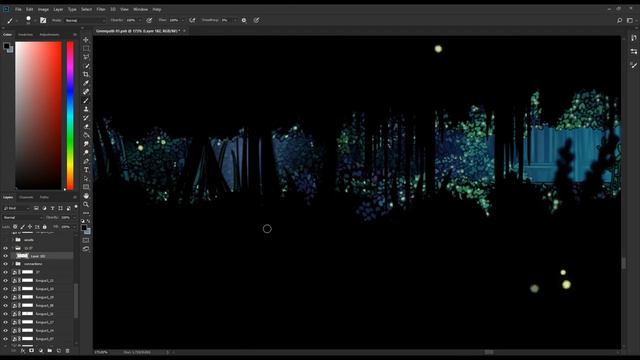Select the Crop tool

pos(86,74)
